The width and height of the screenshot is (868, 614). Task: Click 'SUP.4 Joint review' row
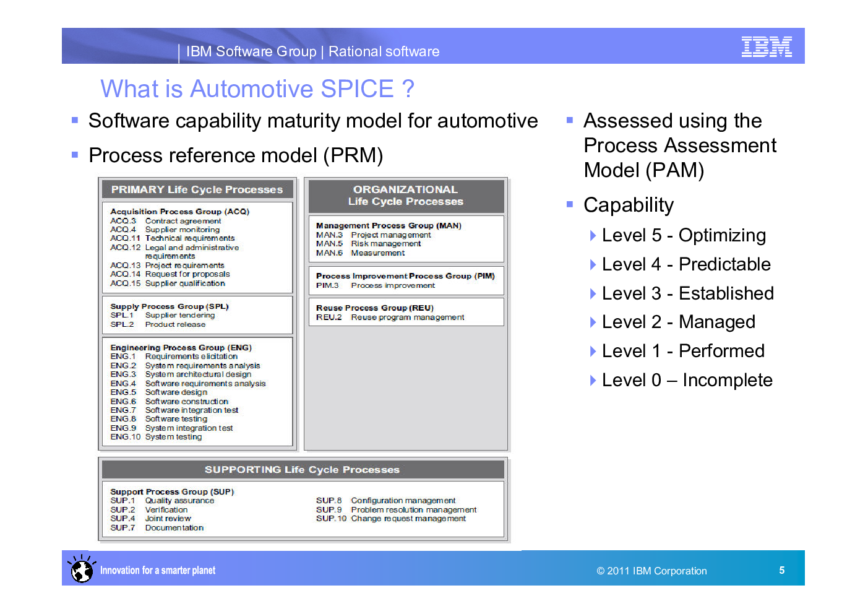tap(150, 519)
